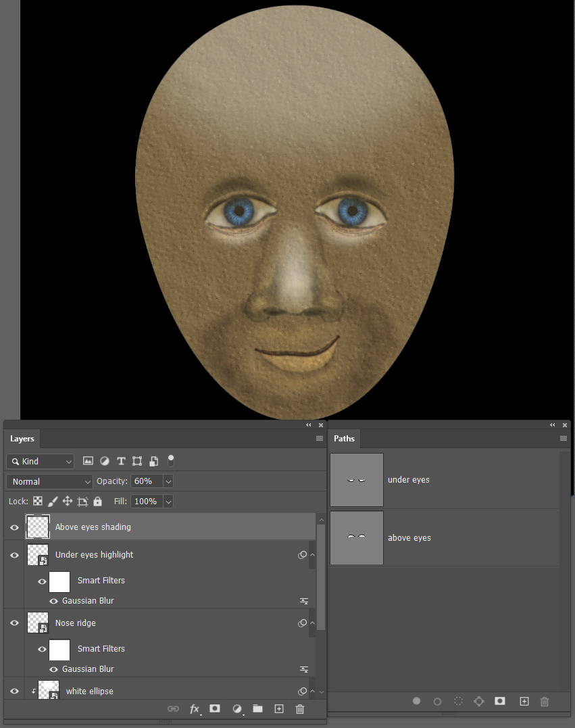
Task: Create a new layer with the plus icon
Action: pos(278,709)
